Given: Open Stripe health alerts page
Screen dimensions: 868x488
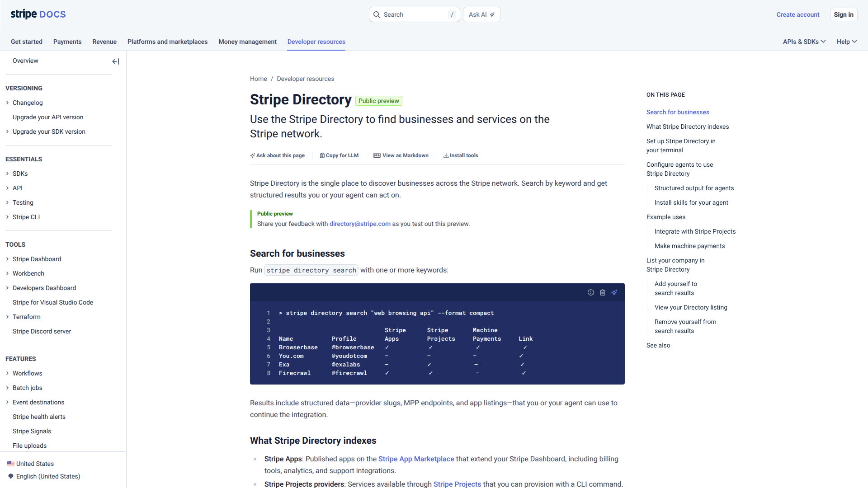Looking at the screenshot, I should [39, 417].
